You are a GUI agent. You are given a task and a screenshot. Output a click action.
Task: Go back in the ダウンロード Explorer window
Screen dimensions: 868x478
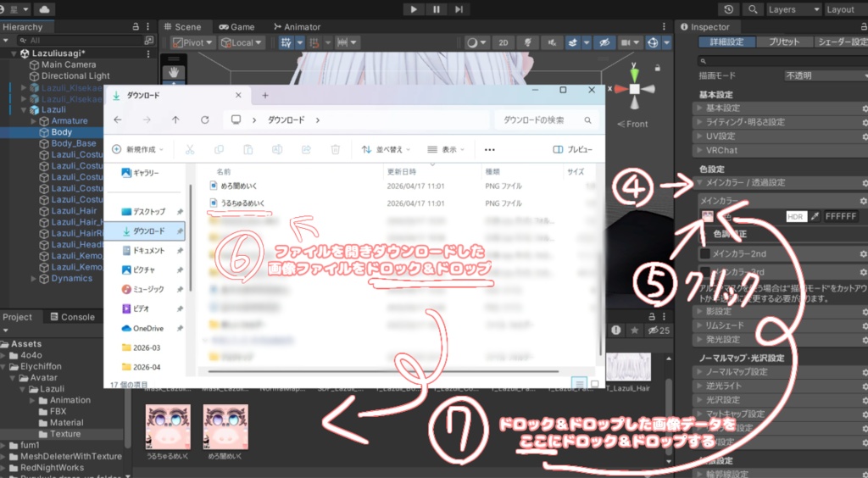tap(117, 119)
